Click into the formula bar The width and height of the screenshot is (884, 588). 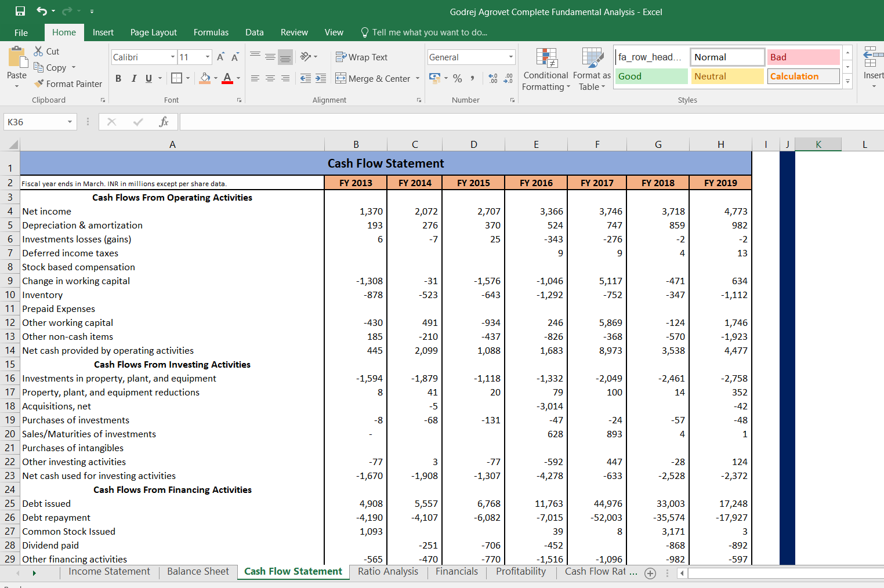[x=531, y=122]
